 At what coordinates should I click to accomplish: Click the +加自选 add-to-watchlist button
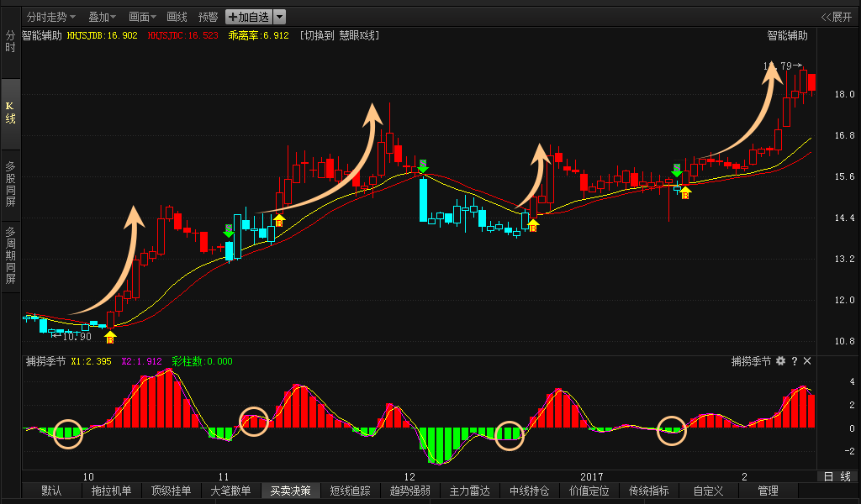tap(249, 17)
